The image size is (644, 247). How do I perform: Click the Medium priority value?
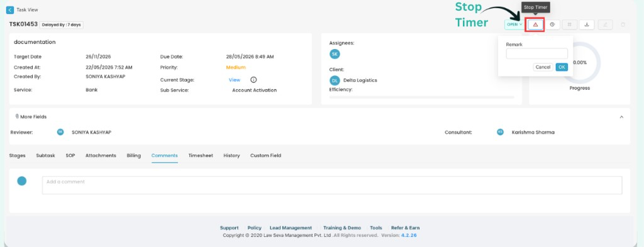(x=236, y=67)
